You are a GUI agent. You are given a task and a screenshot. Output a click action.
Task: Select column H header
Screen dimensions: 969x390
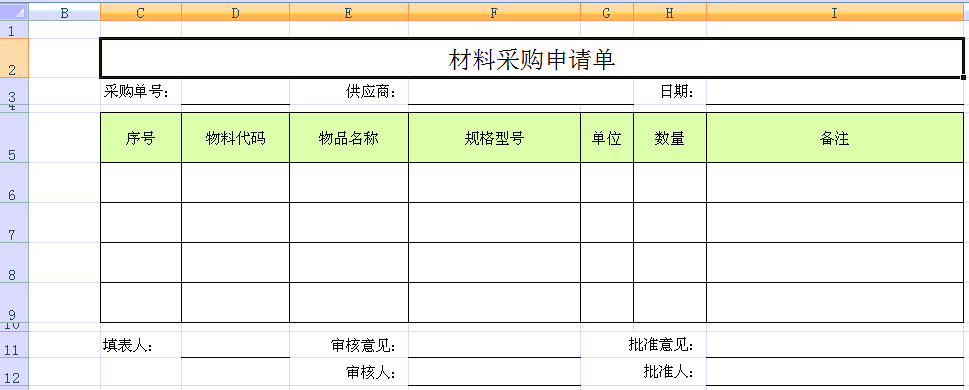[670, 12]
